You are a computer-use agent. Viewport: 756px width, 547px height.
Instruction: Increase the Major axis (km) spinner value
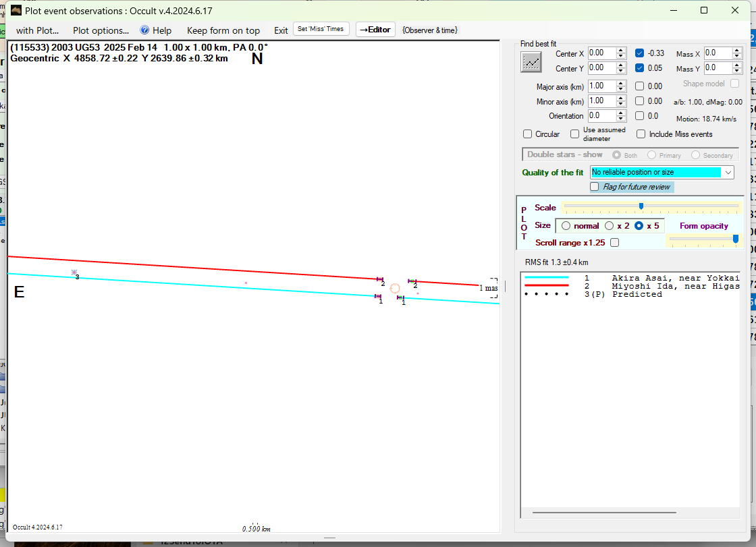(621, 84)
